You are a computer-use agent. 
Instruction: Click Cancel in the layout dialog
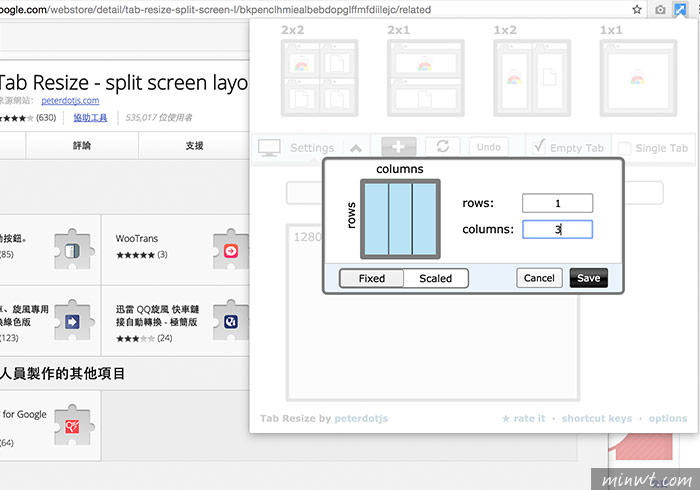tap(539, 278)
